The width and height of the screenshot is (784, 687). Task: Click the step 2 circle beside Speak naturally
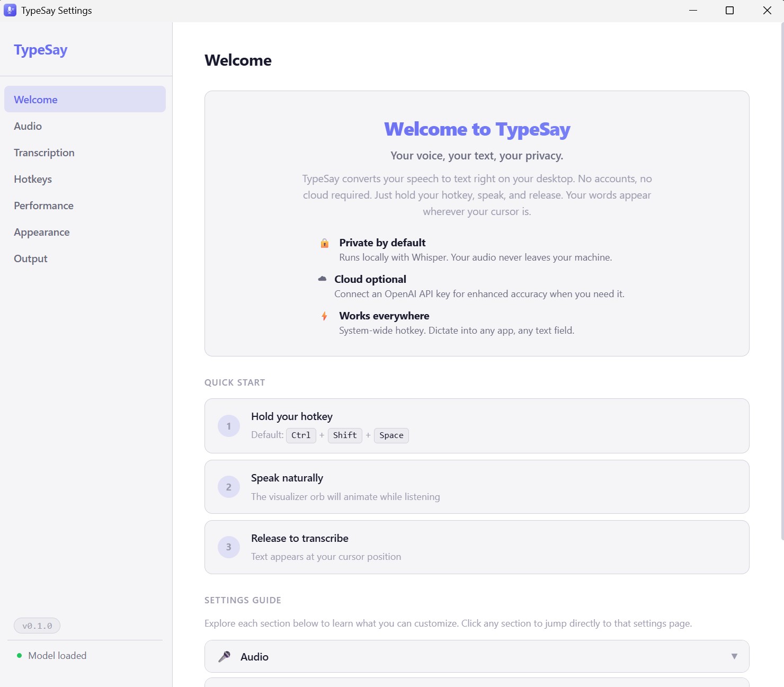click(x=228, y=487)
